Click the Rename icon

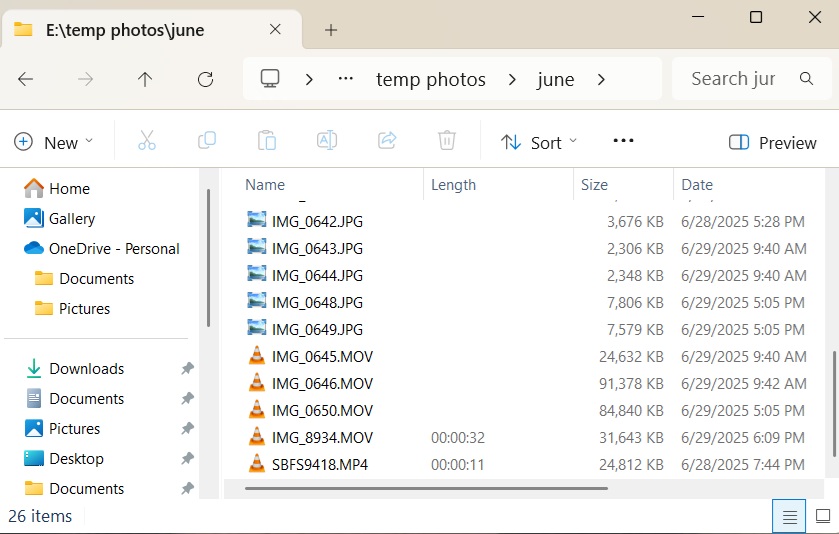point(327,142)
